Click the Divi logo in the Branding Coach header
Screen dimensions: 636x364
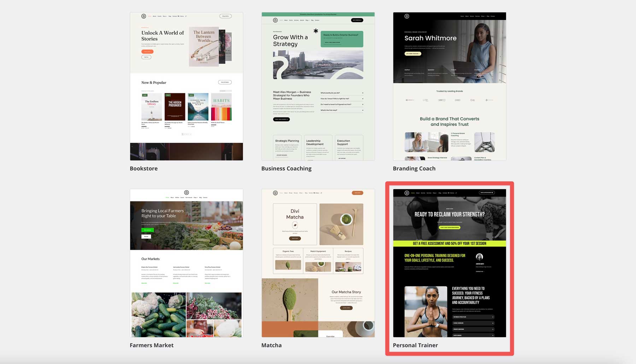click(x=407, y=16)
